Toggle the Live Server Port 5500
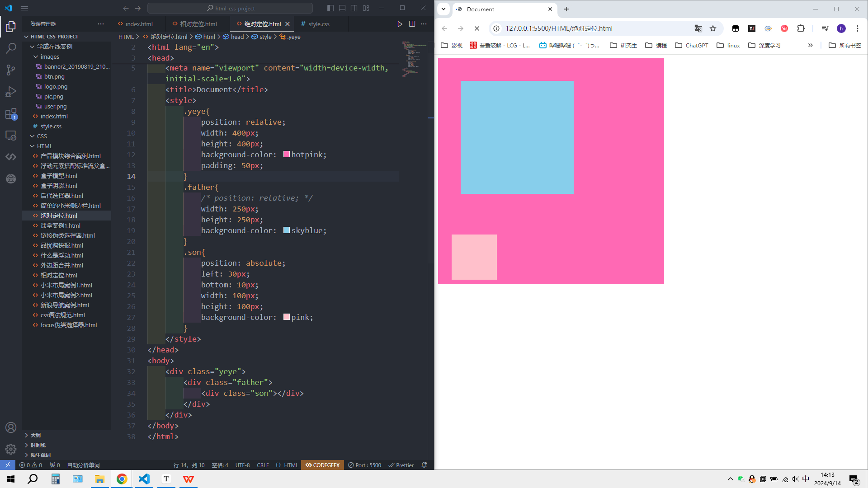 pyautogui.click(x=364, y=465)
